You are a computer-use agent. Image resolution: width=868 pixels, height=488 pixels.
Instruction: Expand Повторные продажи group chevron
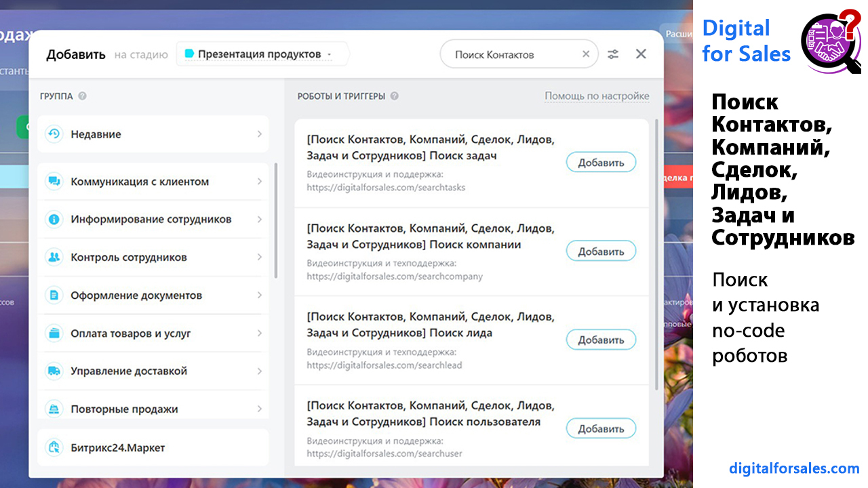point(260,409)
